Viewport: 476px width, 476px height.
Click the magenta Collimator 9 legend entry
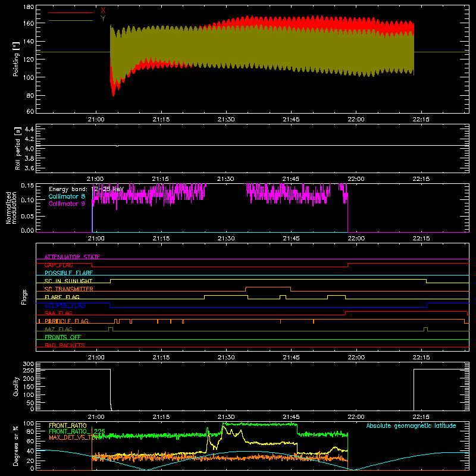pyautogui.click(x=67, y=203)
